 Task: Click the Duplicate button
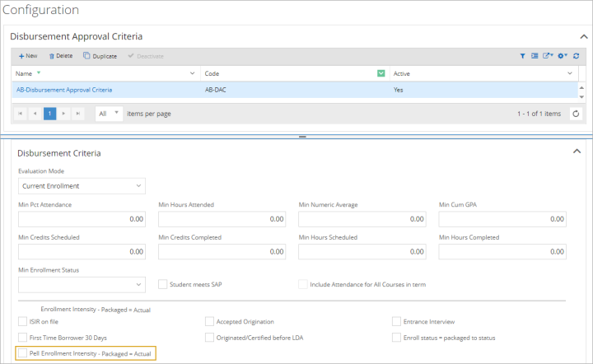[x=100, y=56]
